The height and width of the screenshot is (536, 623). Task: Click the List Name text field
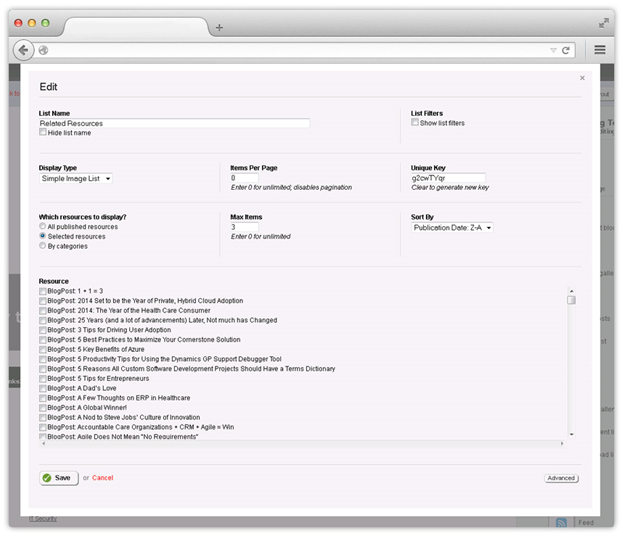click(174, 123)
